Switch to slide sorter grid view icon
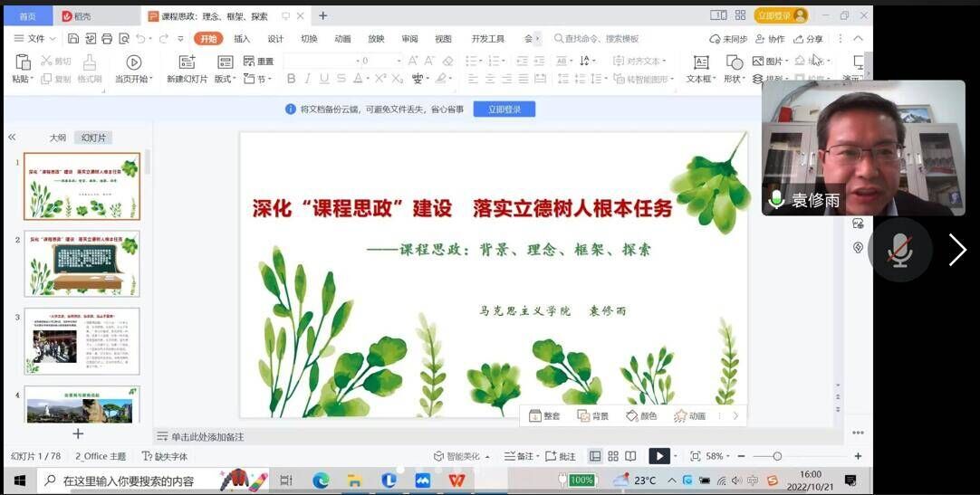The image size is (980, 495). (x=613, y=456)
